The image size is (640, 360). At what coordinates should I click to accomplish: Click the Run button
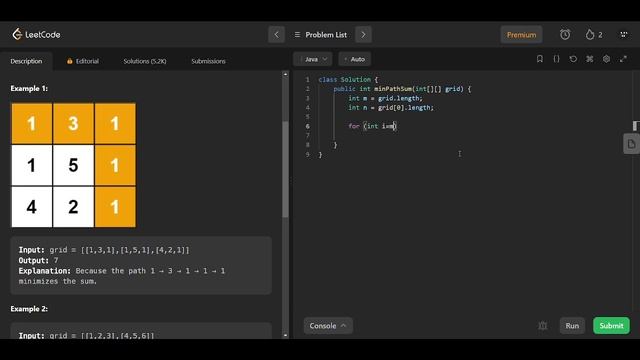click(x=572, y=326)
